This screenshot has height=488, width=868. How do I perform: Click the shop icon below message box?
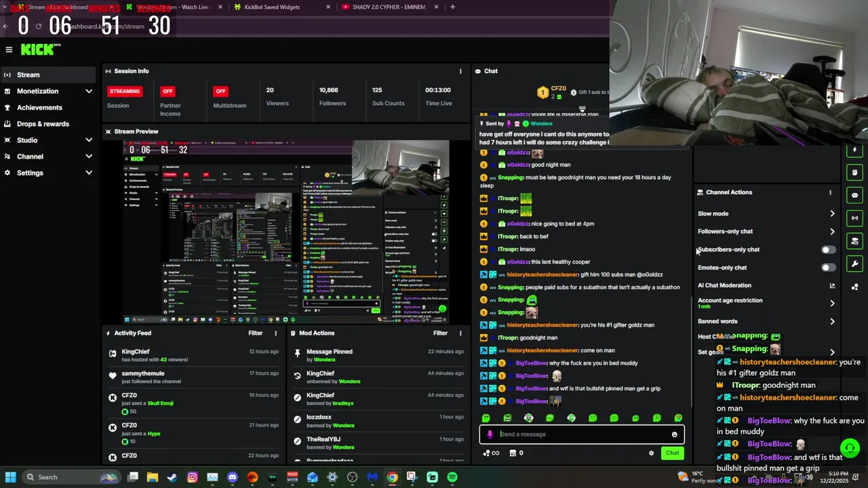513,453
